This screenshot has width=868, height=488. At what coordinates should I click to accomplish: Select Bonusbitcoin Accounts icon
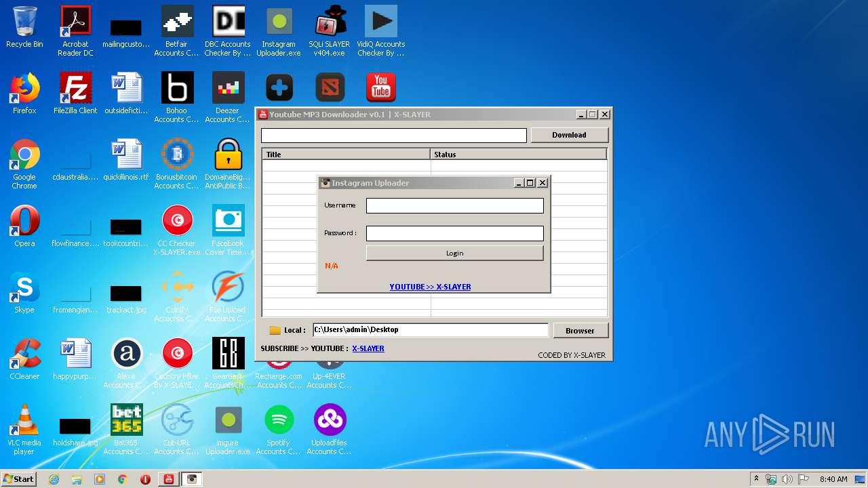(177, 164)
